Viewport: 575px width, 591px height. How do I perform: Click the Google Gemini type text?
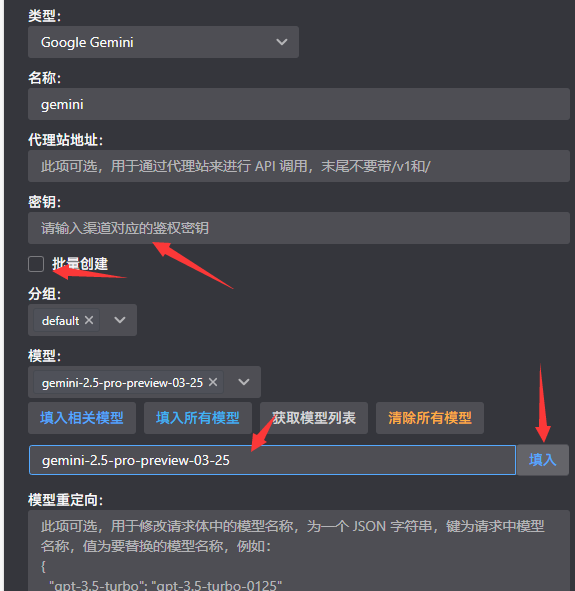[x=87, y=42]
